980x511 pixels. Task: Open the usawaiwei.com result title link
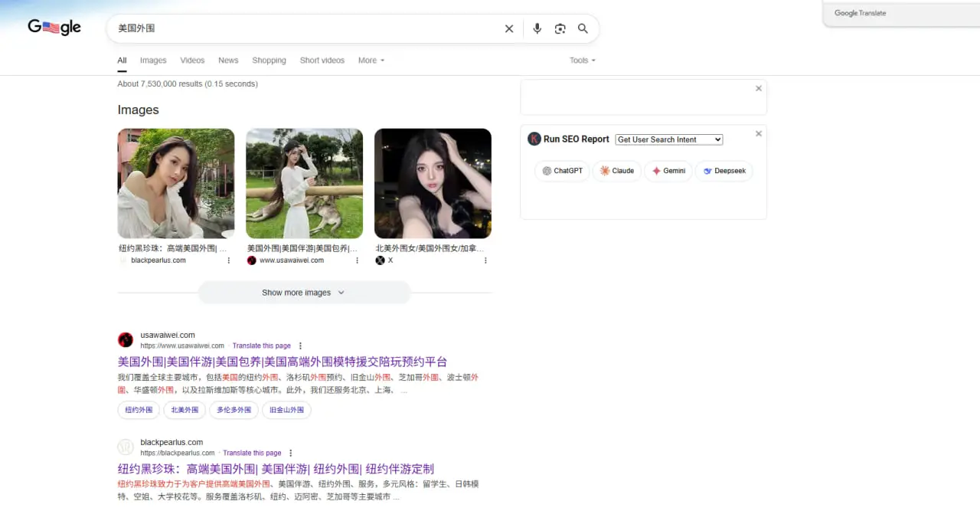tap(283, 362)
